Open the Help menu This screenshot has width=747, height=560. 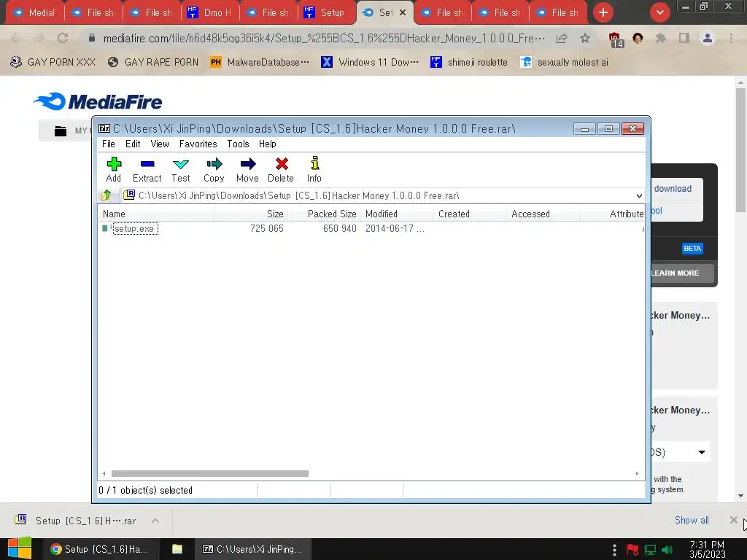268,144
